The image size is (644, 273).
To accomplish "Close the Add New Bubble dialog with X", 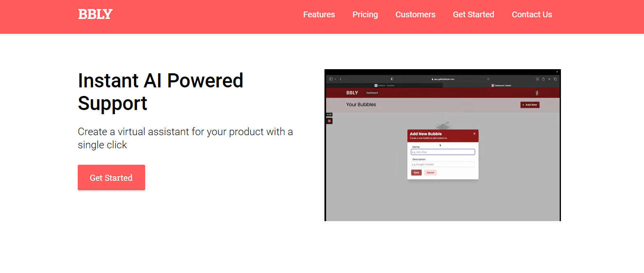I will click(474, 133).
